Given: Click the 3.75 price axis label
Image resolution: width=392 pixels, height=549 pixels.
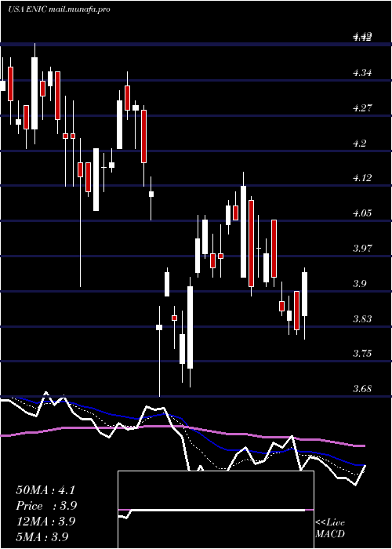Looking at the screenshot, I should pos(362,353).
